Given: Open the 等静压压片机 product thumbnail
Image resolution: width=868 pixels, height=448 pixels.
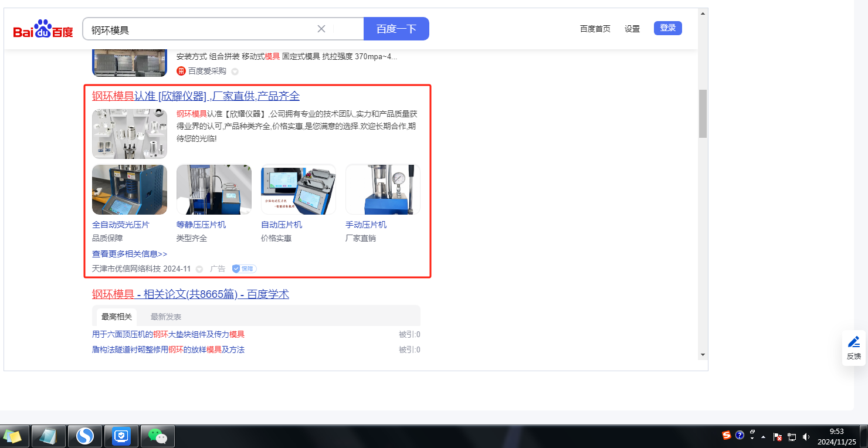Looking at the screenshot, I should click(214, 189).
